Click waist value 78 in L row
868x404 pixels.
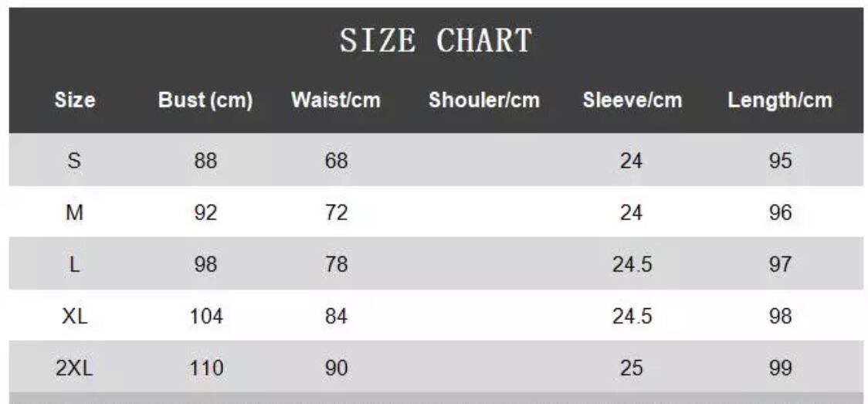click(x=336, y=264)
